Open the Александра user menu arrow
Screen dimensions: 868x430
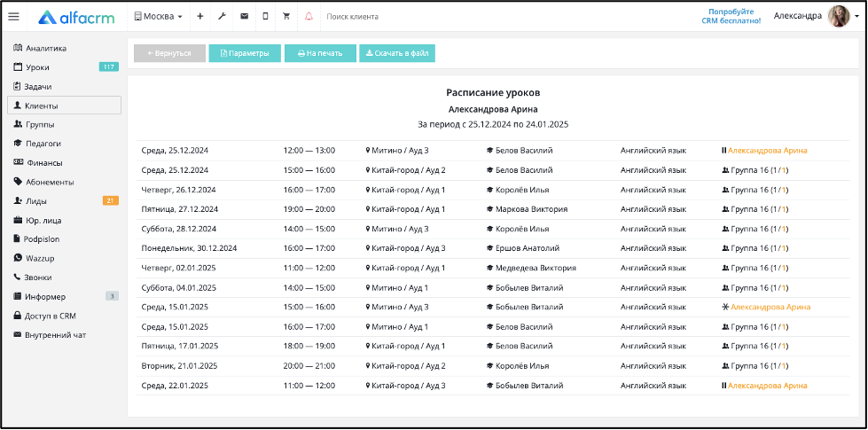[857, 17]
